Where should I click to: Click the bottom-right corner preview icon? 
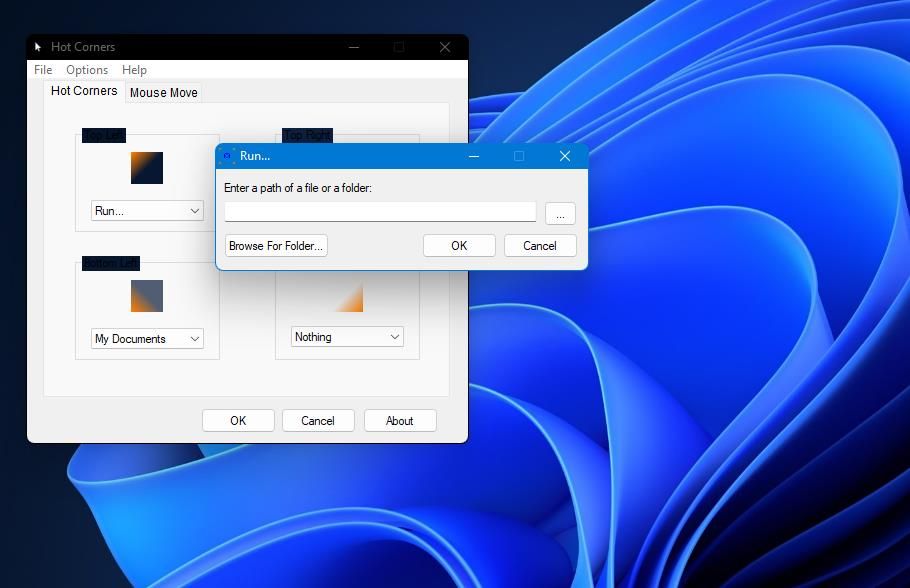pos(347,295)
